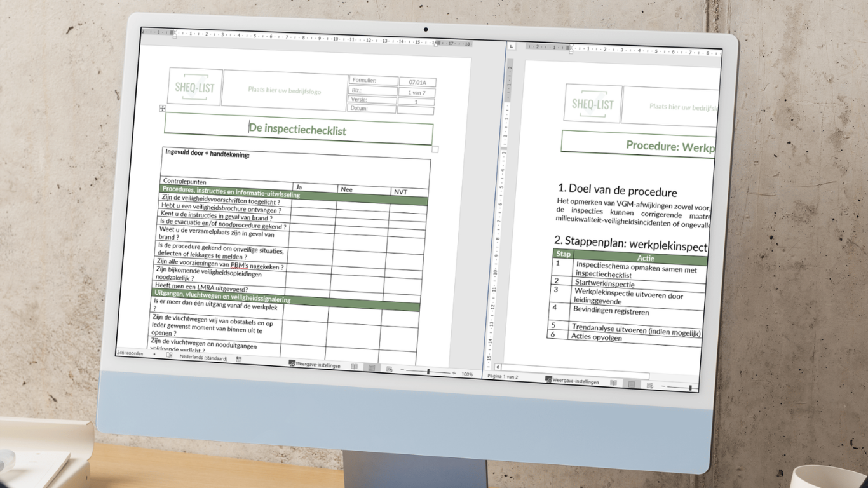Click the '2. Stappenplan: werkplekinspectie' heading
The width and height of the screenshot is (868, 488).
[x=631, y=245]
